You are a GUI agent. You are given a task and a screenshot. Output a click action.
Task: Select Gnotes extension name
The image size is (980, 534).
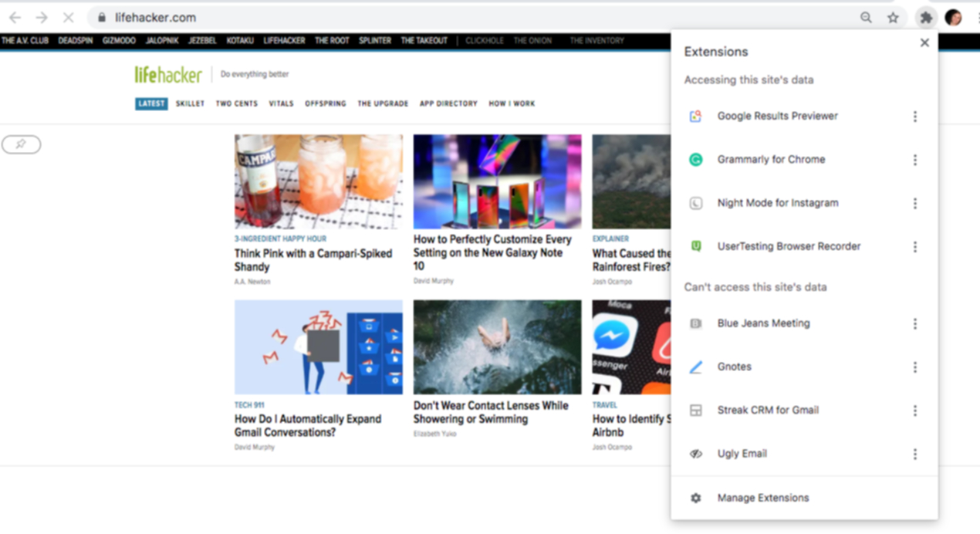pos(734,367)
